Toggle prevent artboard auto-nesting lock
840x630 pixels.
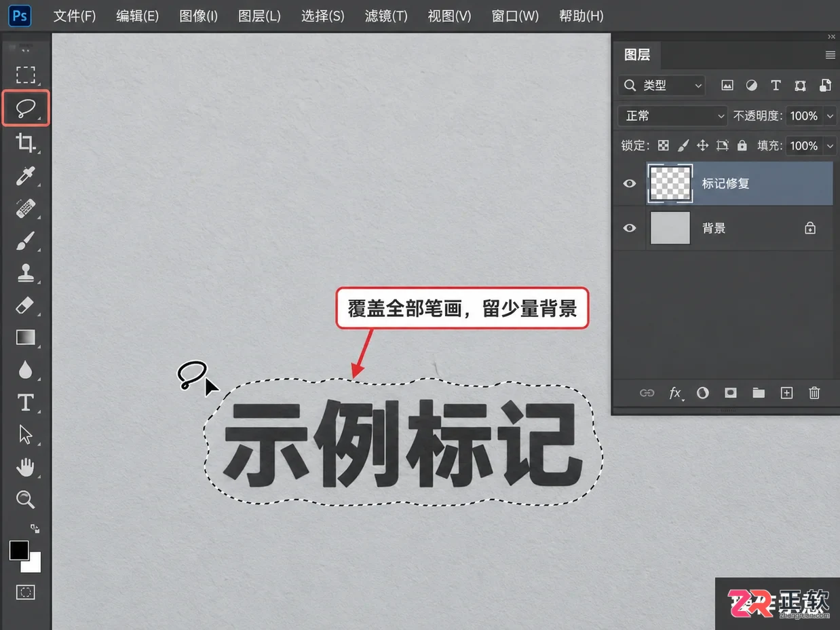click(x=722, y=145)
